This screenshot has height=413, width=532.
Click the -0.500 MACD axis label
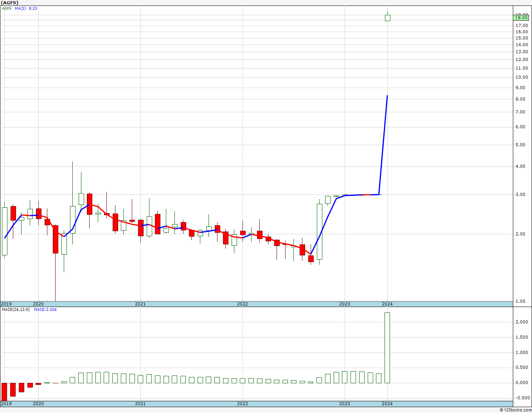click(x=522, y=398)
